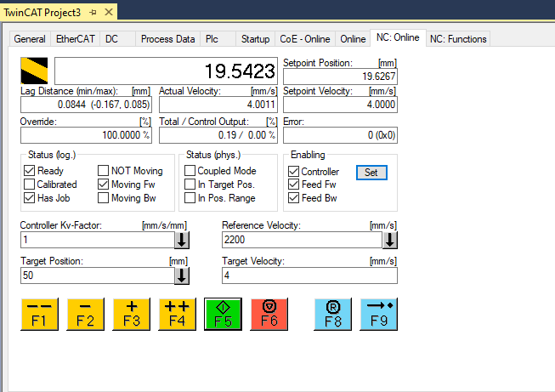Click the Target Position input field
Screen dimensions: 555x392
98,276
